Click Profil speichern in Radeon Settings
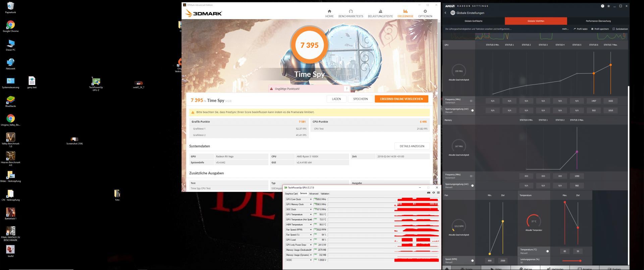The width and height of the screenshot is (644, 270). (x=600, y=29)
